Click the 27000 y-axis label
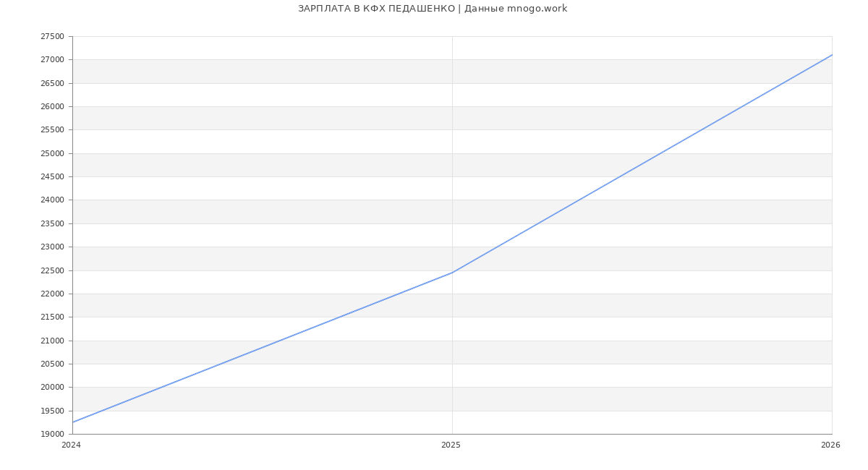868x470 pixels. click(52, 59)
